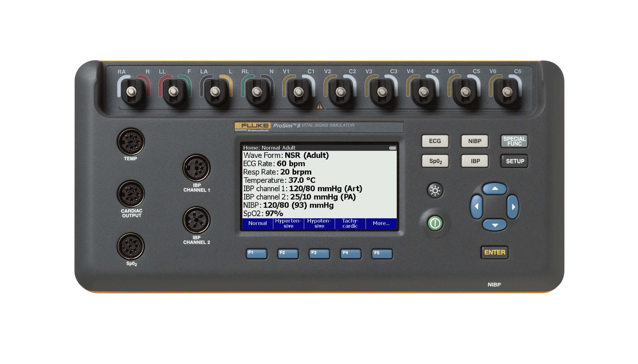Tap the SETUP key
This screenshot has height=364, width=638.
[x=514, y=161]
